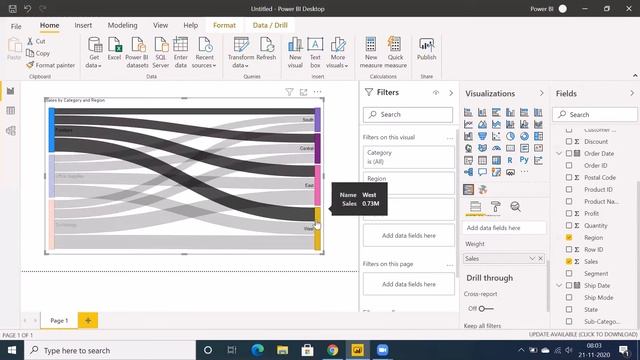The height and width of the screenshot is (360, 640).
Task: Switch to Model view in left sidebar
Action: 11,131
